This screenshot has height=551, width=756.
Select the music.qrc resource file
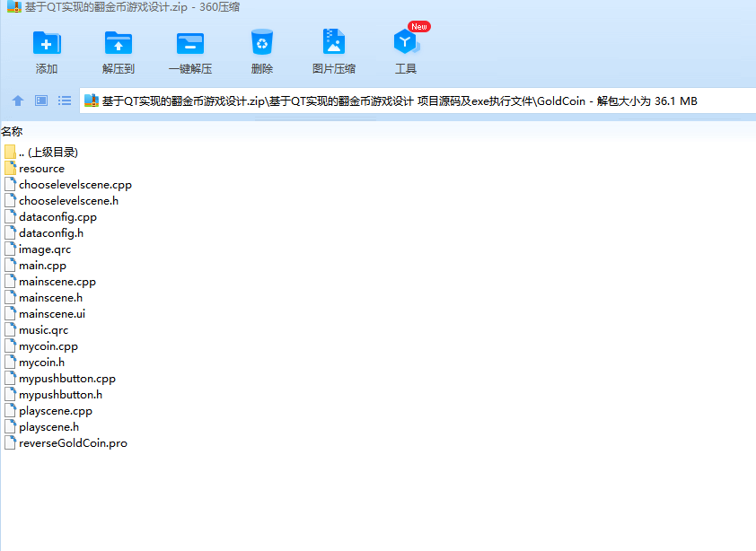tap(43, 329)
